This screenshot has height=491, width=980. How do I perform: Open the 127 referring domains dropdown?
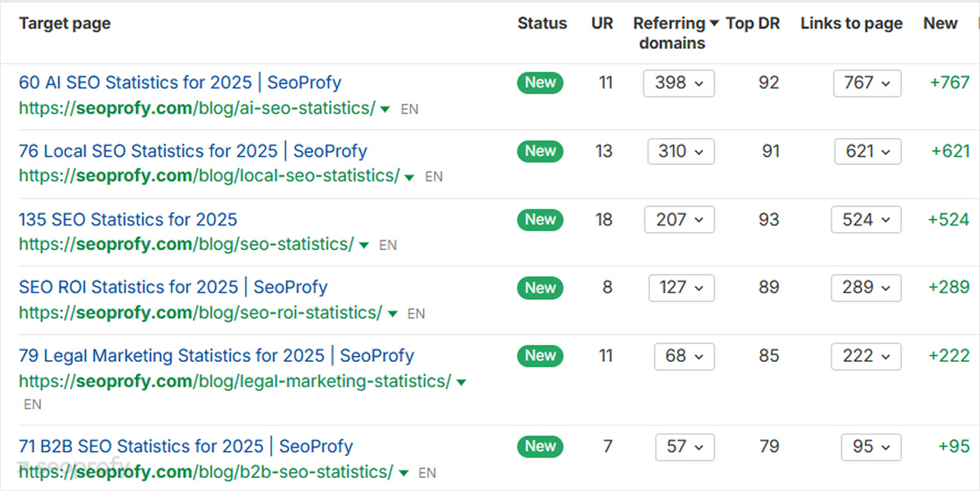point(681,288)
